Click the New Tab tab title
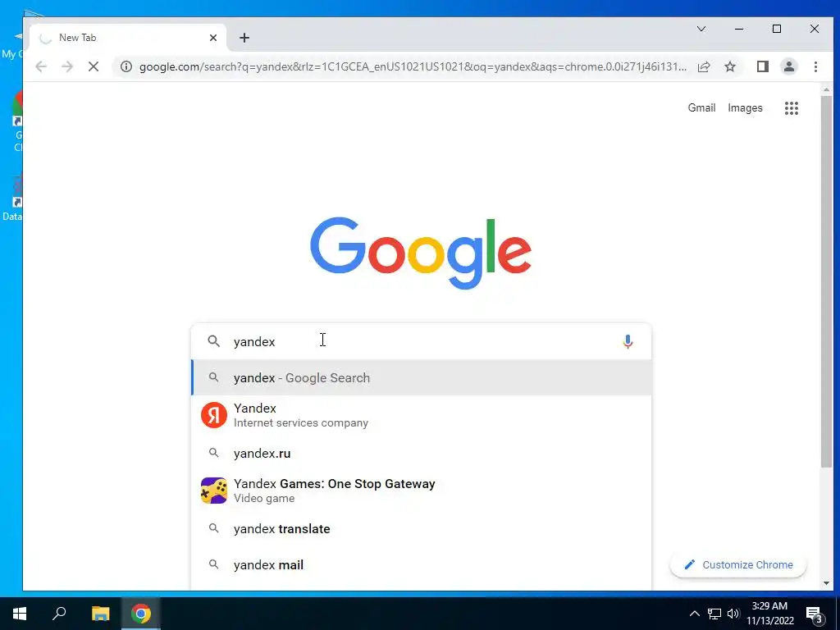Viewport: 840px width, 630px height. pyautogui.click(x=78, y=38)
